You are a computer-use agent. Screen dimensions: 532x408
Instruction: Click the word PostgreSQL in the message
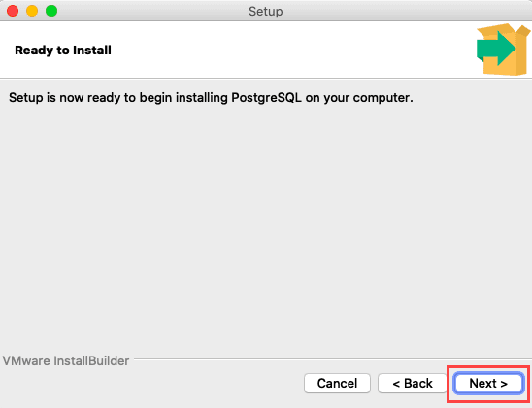(x=266, y=98)
